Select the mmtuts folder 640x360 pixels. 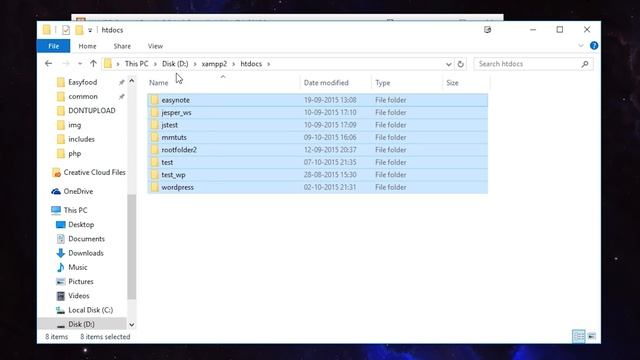coord(318,137)
